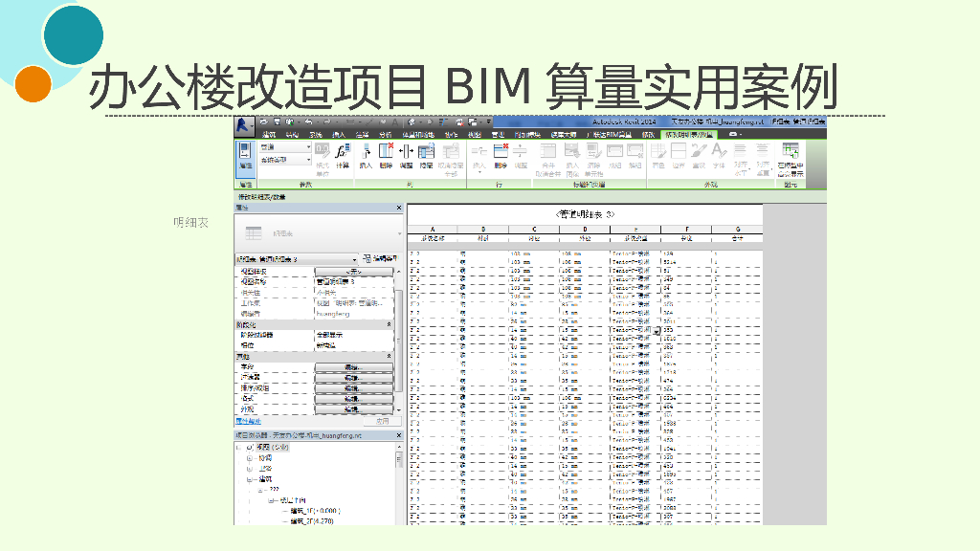Select 建筑_1F(±0.000) in project browser
This screenshot has width=980, height=551.
(x=315, y=511)
